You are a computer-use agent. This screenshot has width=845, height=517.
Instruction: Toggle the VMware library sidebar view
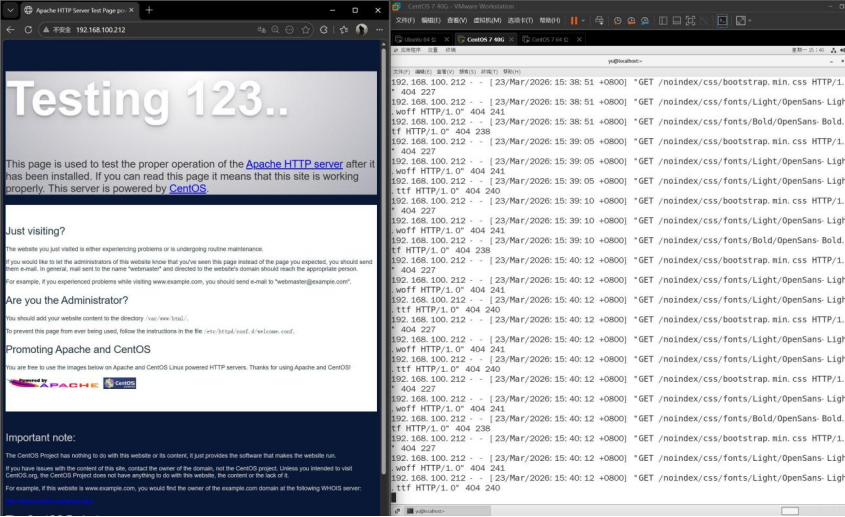click(x=663, y=20)
